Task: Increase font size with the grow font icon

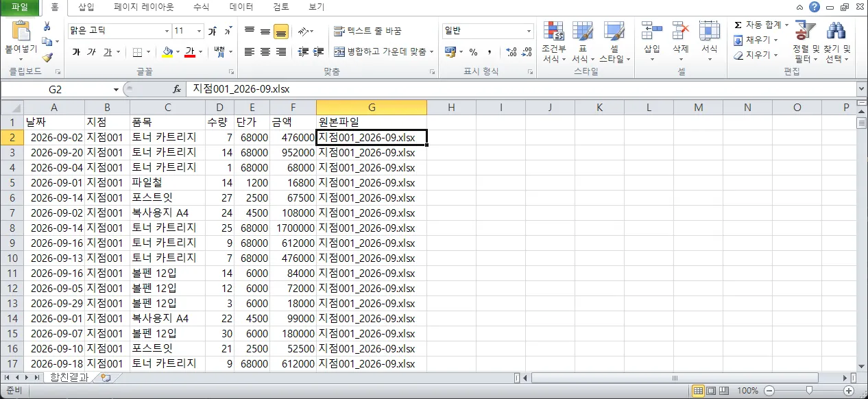Action: 213,32
